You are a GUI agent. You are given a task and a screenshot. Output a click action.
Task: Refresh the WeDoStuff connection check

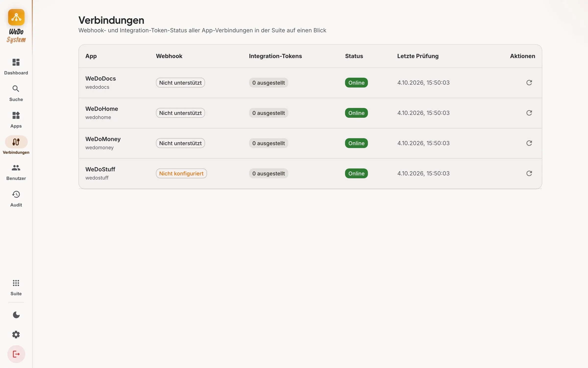pyautogui.click(x=529, y=173)
